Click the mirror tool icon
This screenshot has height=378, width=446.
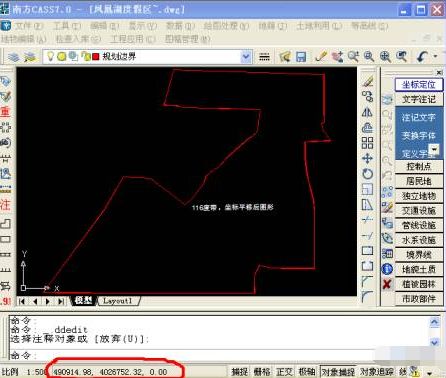click(x=367, y=112)
